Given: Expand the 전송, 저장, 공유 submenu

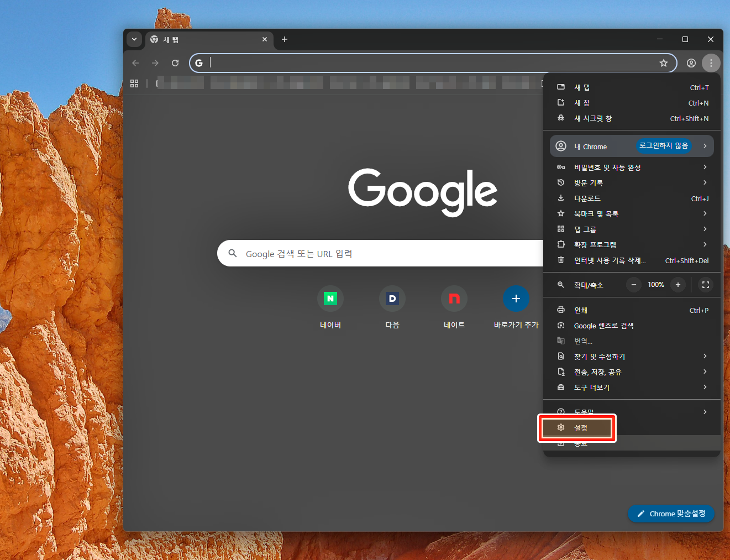Looking at the screenshot, I should 632,372.
